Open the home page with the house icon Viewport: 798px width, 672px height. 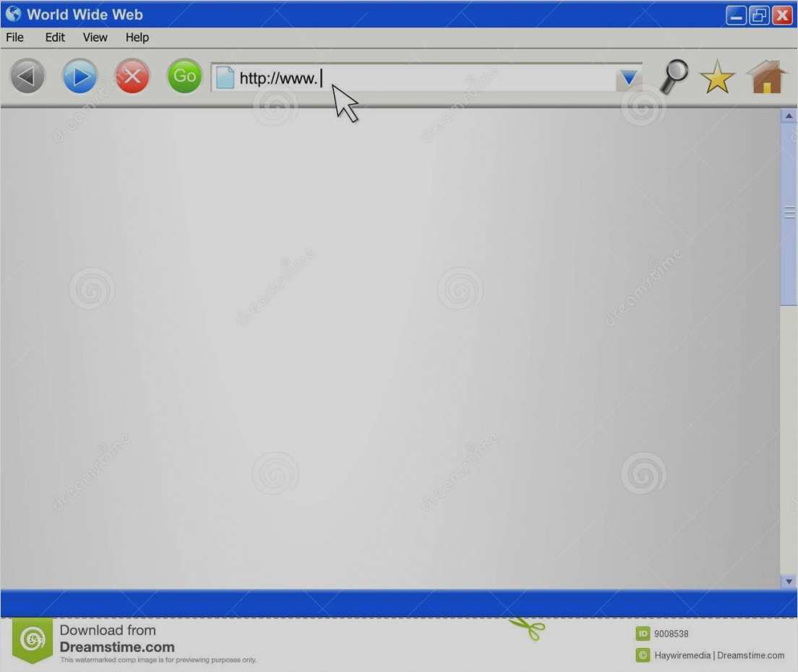[765, 76]
